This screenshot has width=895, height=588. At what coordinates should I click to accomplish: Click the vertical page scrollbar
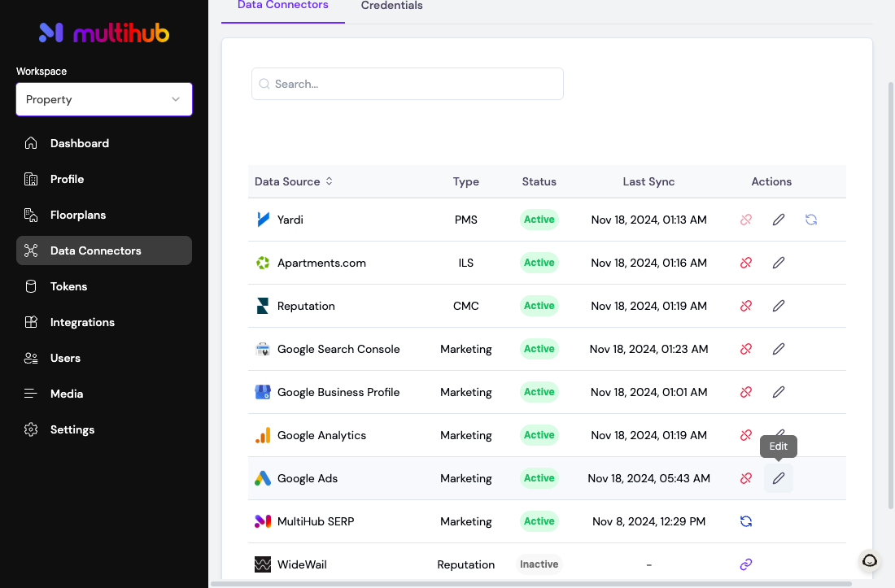click(890, 295)
